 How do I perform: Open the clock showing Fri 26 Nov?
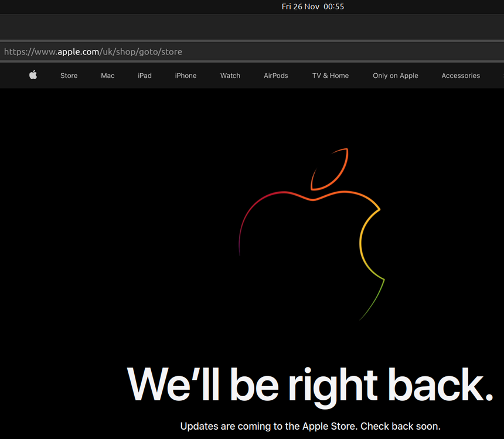coord(312,6)
